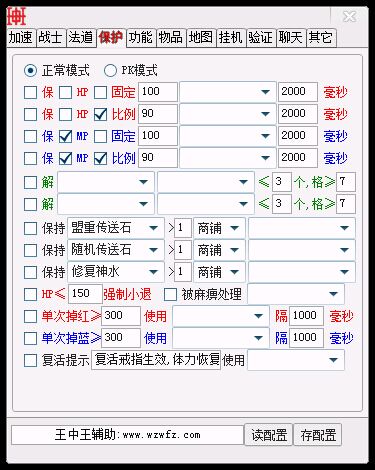Open 使用 dropdown in 复活提示 row

click(296, 360)
